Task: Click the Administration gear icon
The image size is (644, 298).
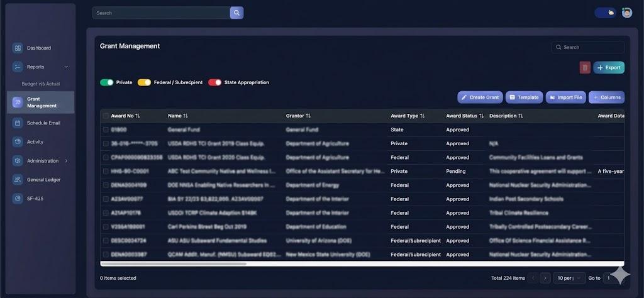Action: [18, 160]
